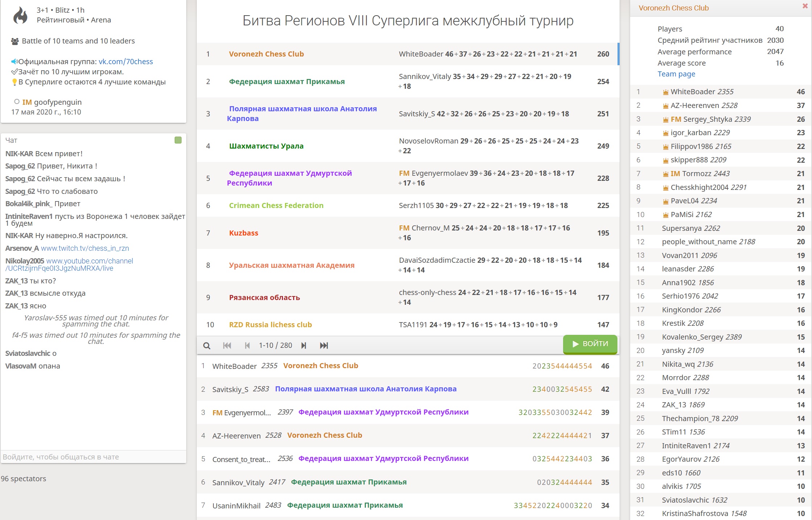812x520 pixels.
Task: Click NIK-KAR username in chat
Action: (x=19, y=154)
